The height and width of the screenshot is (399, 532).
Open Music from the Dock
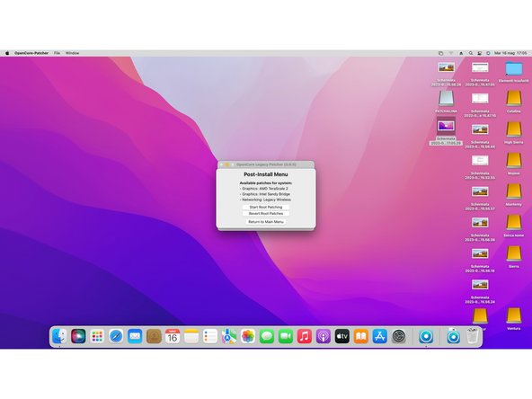tap(305, 336)
